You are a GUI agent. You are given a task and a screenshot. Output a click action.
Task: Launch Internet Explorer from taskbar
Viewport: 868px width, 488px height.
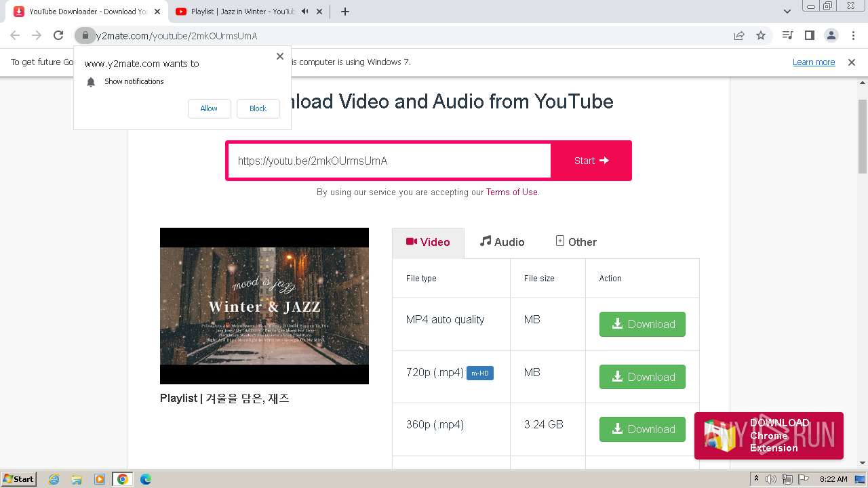pos(54,479)
